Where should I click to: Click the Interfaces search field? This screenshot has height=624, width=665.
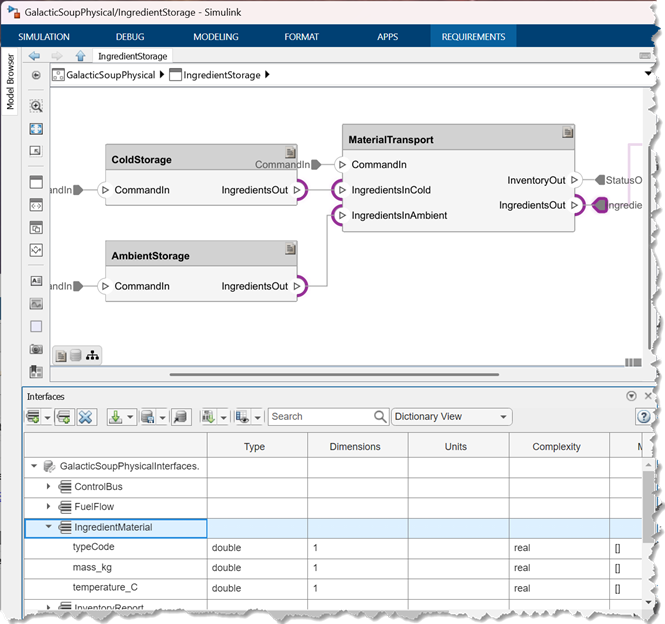(x=320, y=416)
